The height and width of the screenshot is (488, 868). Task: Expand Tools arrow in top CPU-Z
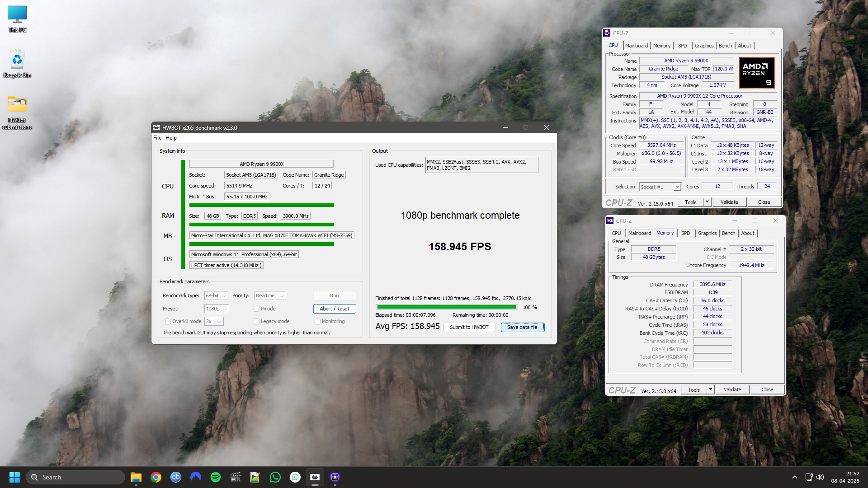[x=708, y=202]
